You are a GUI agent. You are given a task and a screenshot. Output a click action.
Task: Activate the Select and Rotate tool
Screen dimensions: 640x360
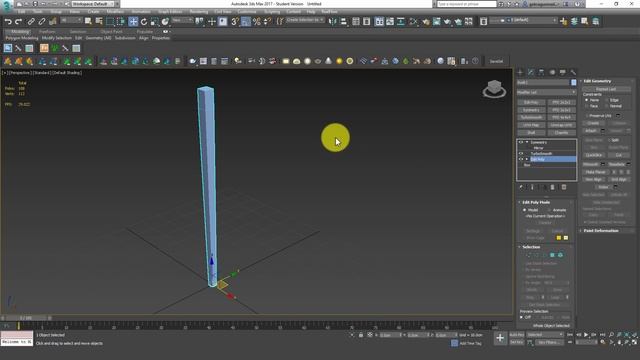point(144,22)
